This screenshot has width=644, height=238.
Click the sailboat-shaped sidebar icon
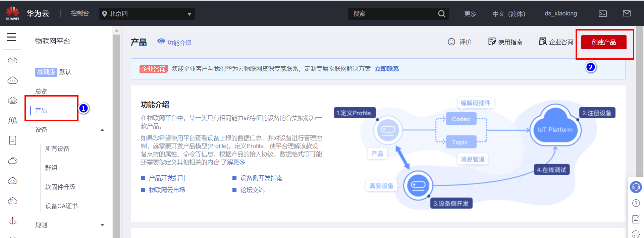[x=12, y=221]
